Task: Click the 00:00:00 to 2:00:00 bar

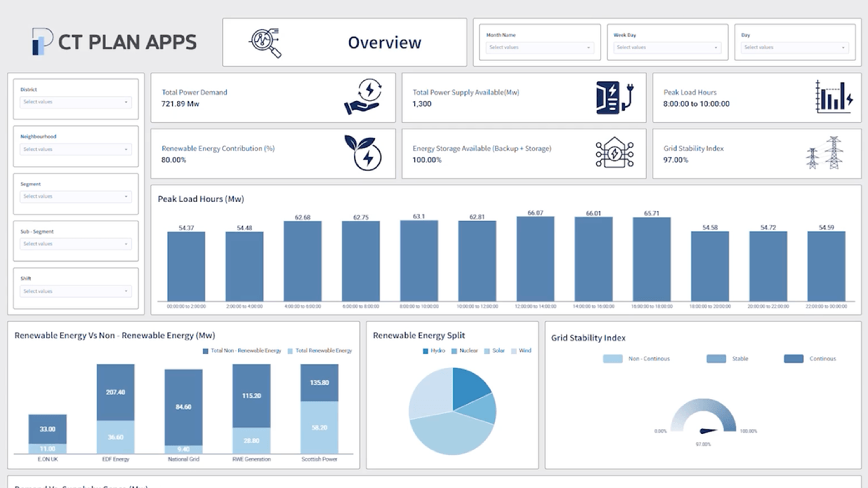Action: [x=186, y=266]
